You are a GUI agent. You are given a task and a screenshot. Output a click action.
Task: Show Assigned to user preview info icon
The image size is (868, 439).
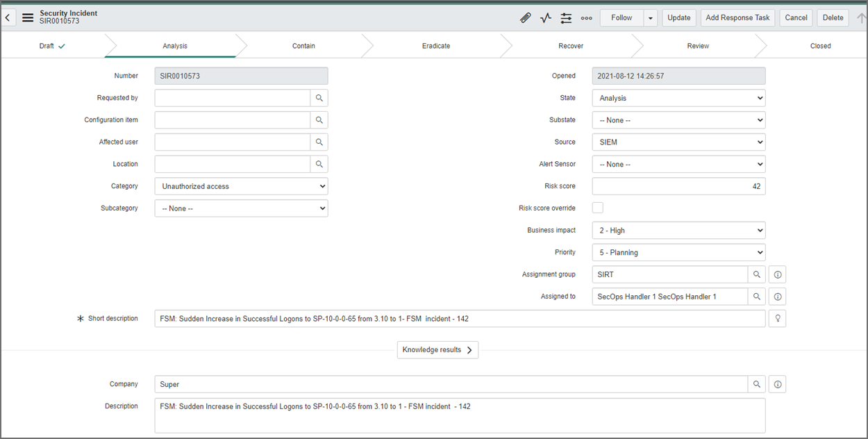[x=777, y=296]
